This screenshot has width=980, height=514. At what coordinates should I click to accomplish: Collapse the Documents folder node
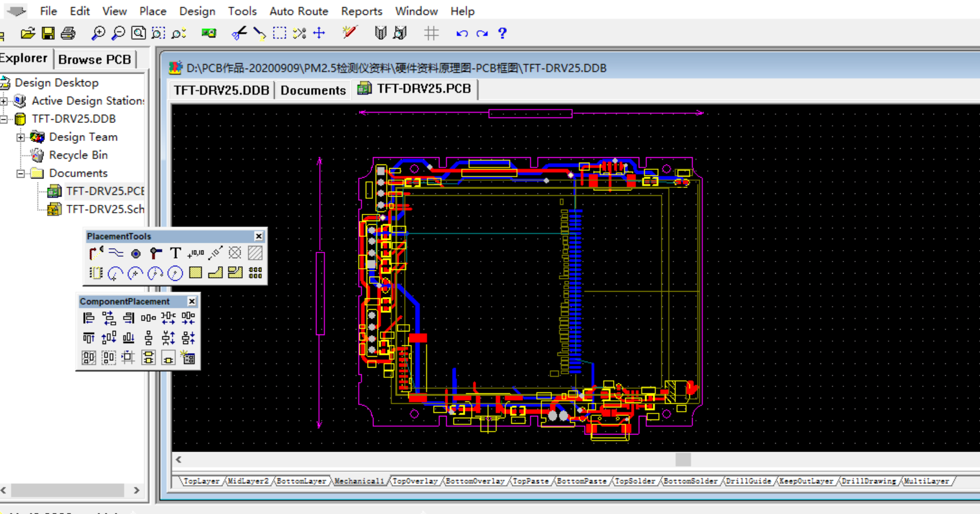(20, 173)
